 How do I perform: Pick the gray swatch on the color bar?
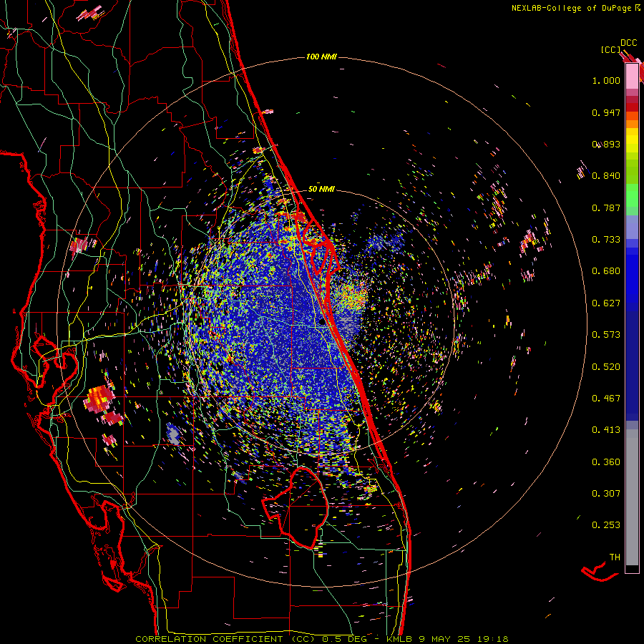(x=632, y=497)
